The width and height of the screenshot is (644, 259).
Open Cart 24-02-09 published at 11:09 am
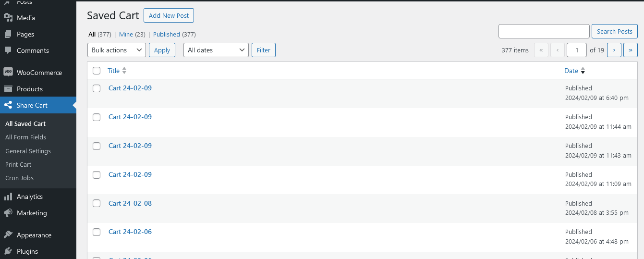(x=130, y=174)
